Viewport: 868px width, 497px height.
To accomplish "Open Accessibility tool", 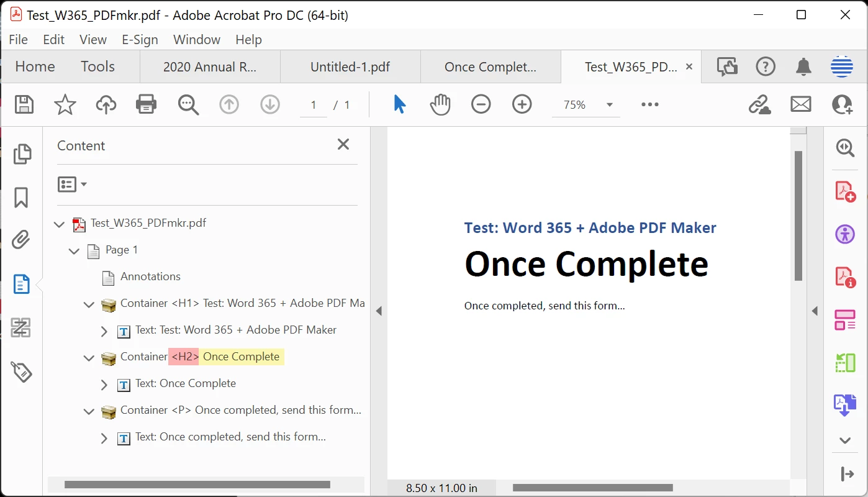I will (845, 234).
